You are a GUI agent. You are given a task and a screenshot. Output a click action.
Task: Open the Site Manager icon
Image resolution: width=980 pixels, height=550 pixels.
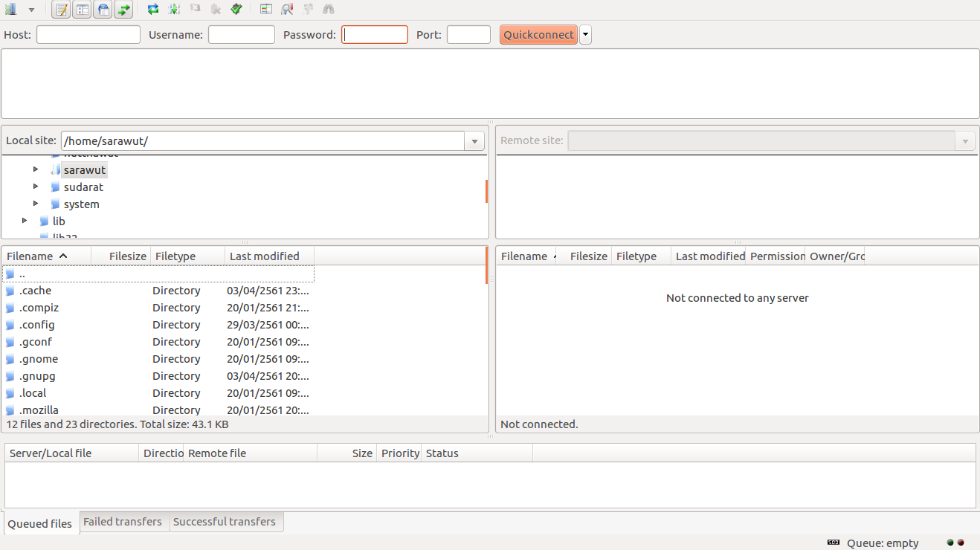coord(10,10)
